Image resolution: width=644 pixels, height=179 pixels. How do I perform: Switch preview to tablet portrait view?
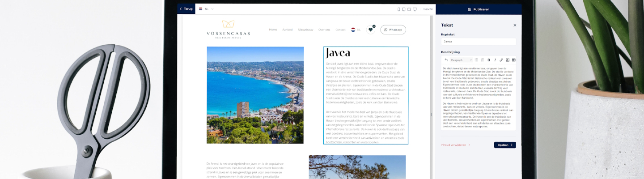click(404, 9)
